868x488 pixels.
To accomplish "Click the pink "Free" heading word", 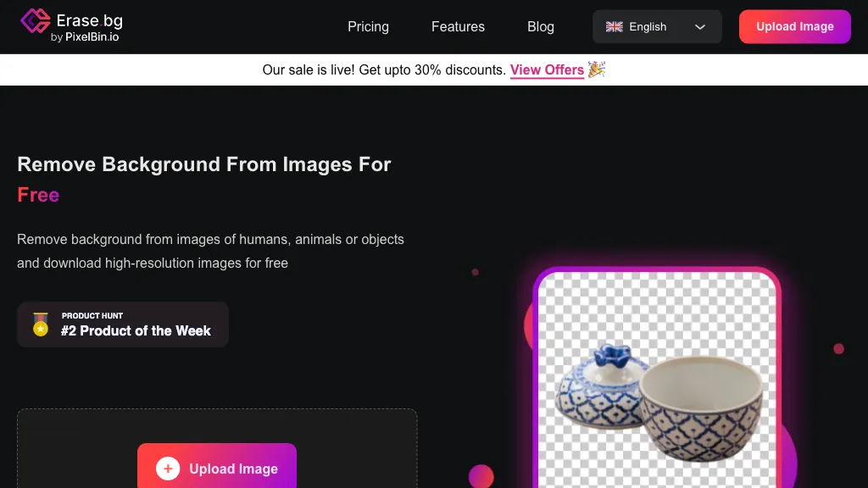I will (38, 195).
